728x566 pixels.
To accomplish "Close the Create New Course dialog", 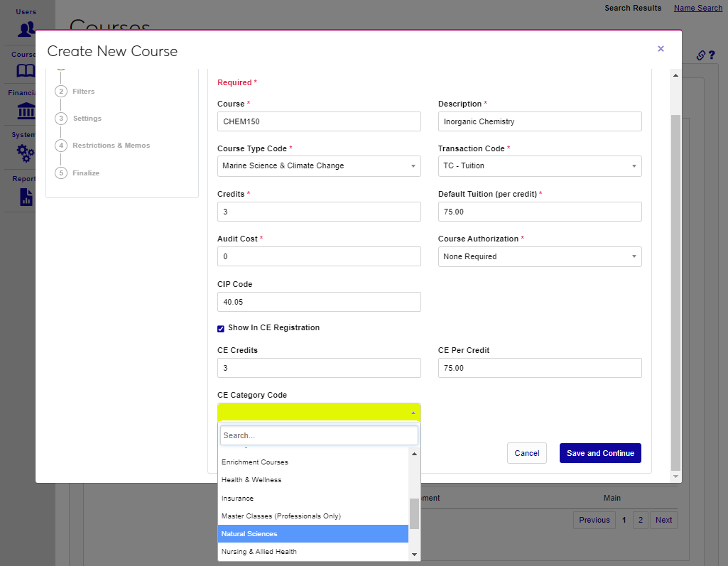I will click(661, 49).
